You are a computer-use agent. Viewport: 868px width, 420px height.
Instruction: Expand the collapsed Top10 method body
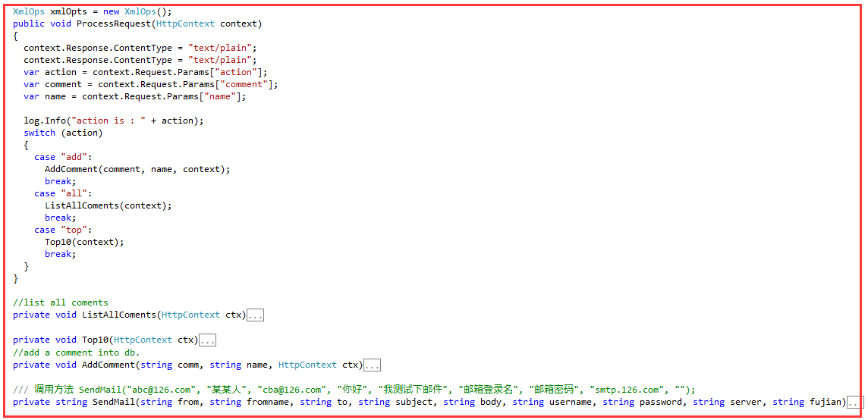coord(208,340)
